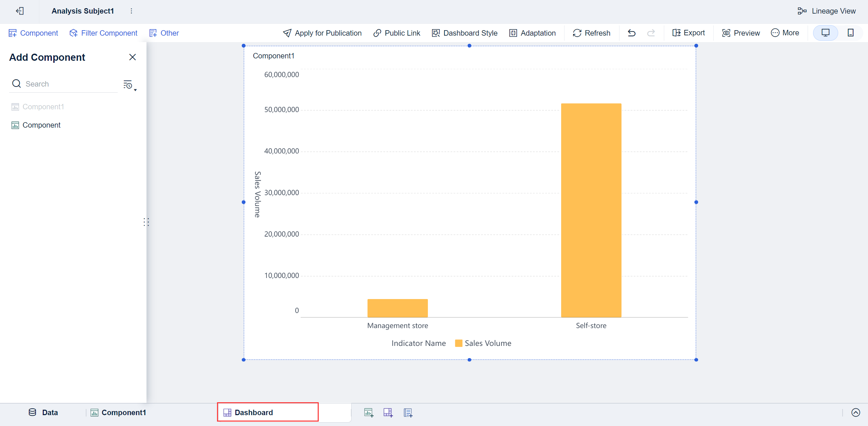The width and height of the screenshot is (868, 426).
Task: Open the More options menu
Action: tap(785, 33)
